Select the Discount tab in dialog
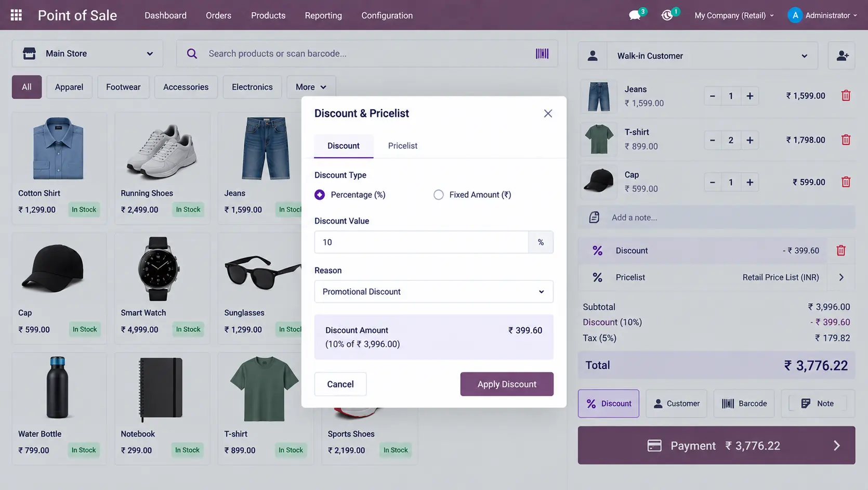This screenshot has width=868, height=490. click(344, 146)
